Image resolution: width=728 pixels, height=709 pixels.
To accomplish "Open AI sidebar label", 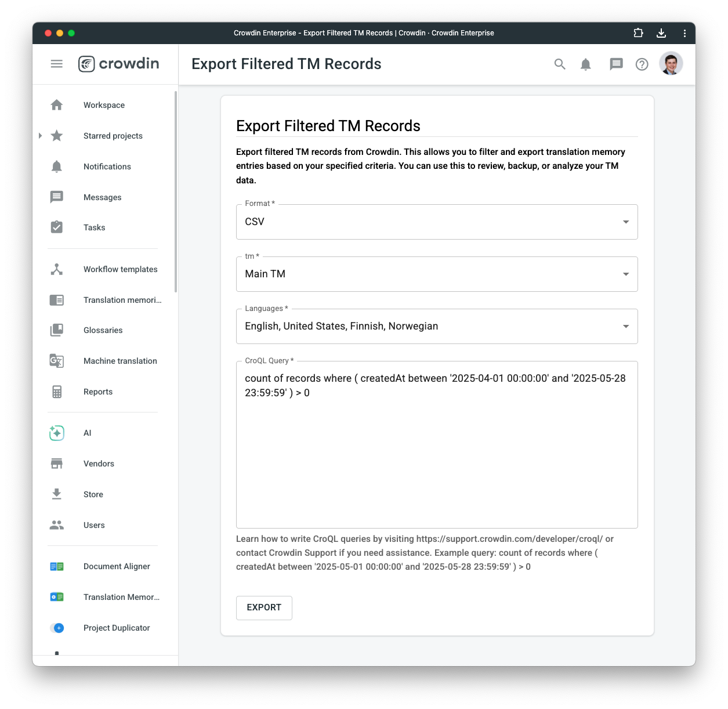I will click(88, 433).
